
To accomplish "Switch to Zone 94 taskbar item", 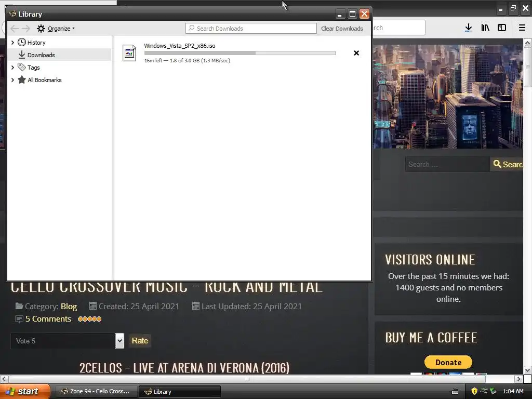I will point(96,392).
